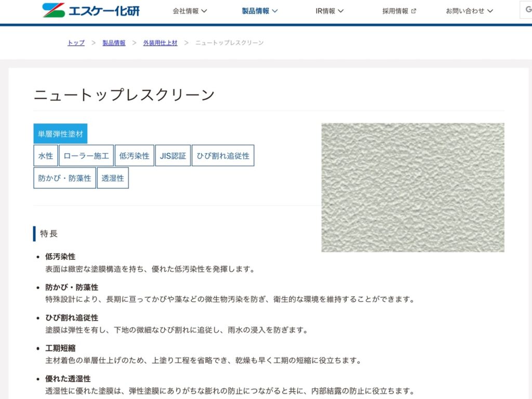Open the 製品情報 breadcrumb link
The width and height of the screenshot is (532, 399).
point(114,43)
